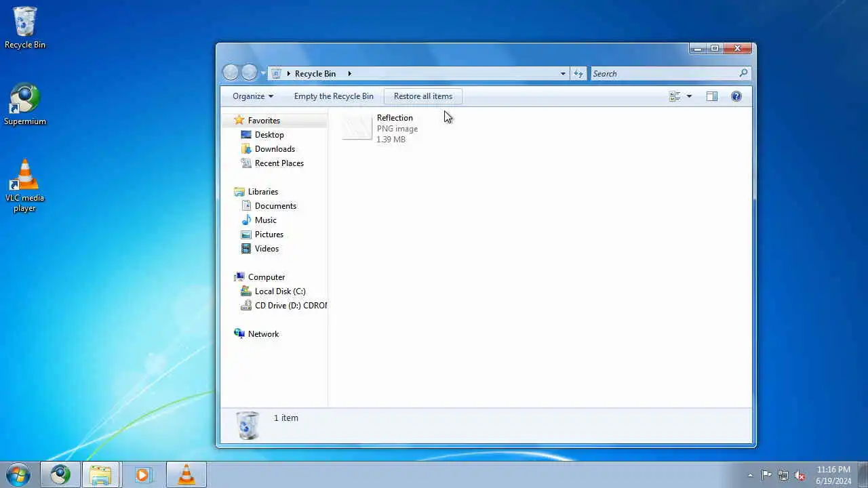Click the network tray icon
This screenshot has height=488, width=868.
[783, 476]
